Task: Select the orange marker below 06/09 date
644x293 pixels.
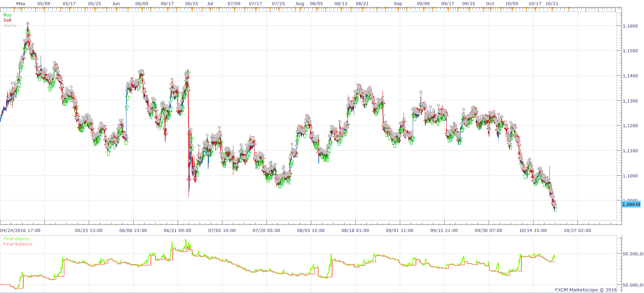Action: click(142, 9)
